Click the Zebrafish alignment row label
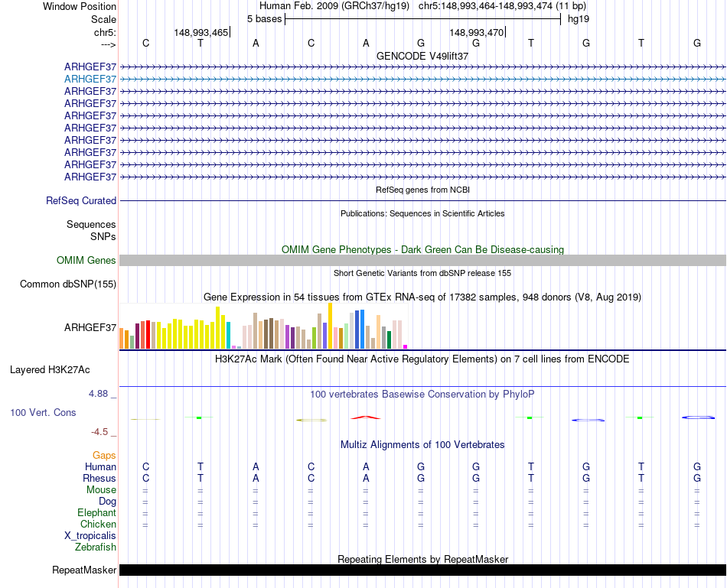This screenshot has height=588, width=727. pyautogui.click(x=96, y=547)
